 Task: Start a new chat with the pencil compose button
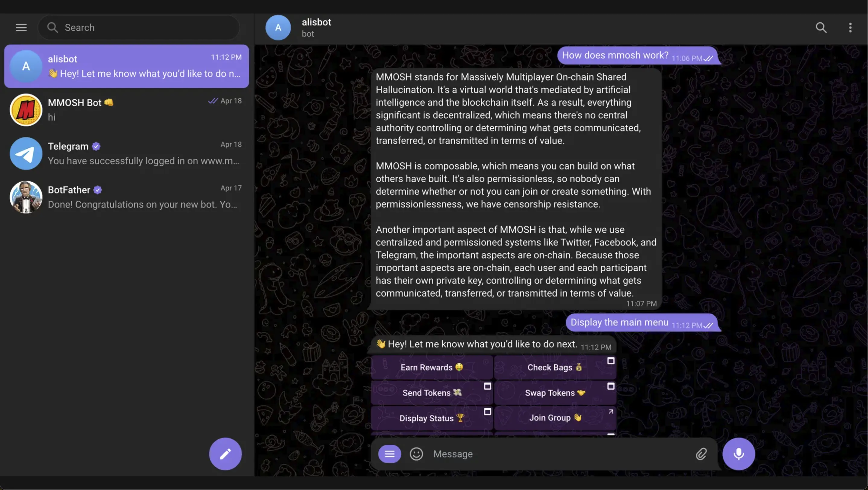click(225, 454)
